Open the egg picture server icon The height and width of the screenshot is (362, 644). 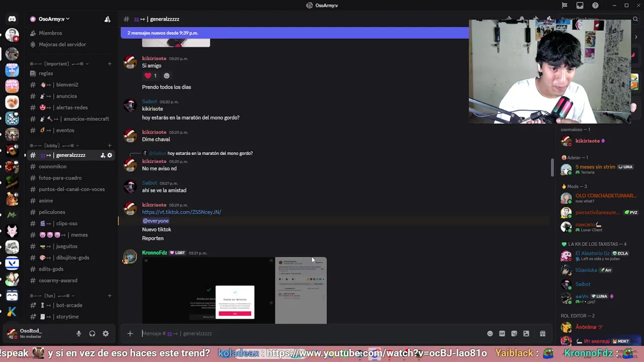tap(12, 102)
